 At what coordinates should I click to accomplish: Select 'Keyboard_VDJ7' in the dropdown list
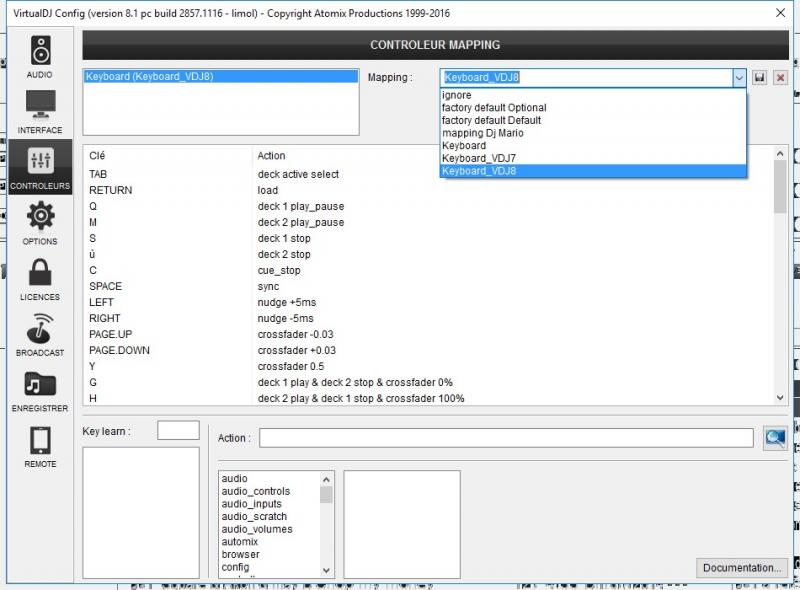(x=478, y=158)
